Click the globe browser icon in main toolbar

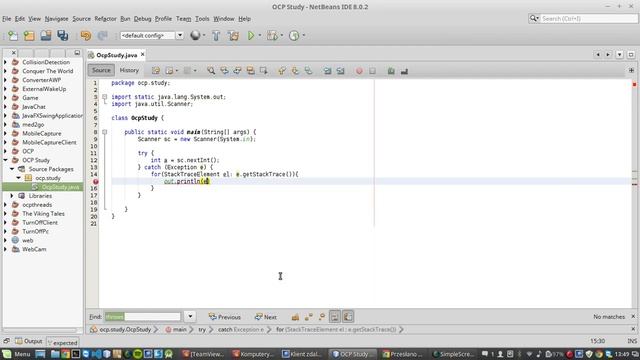195,36
